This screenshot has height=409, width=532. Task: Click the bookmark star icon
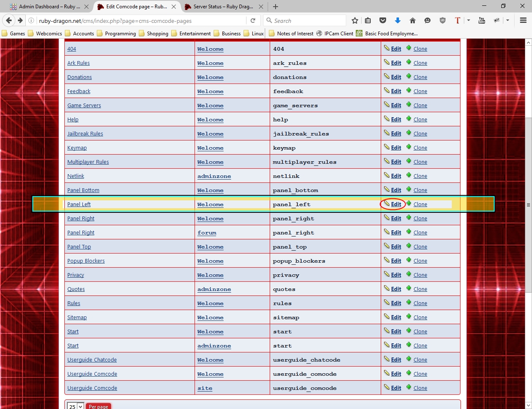(355, 20)
